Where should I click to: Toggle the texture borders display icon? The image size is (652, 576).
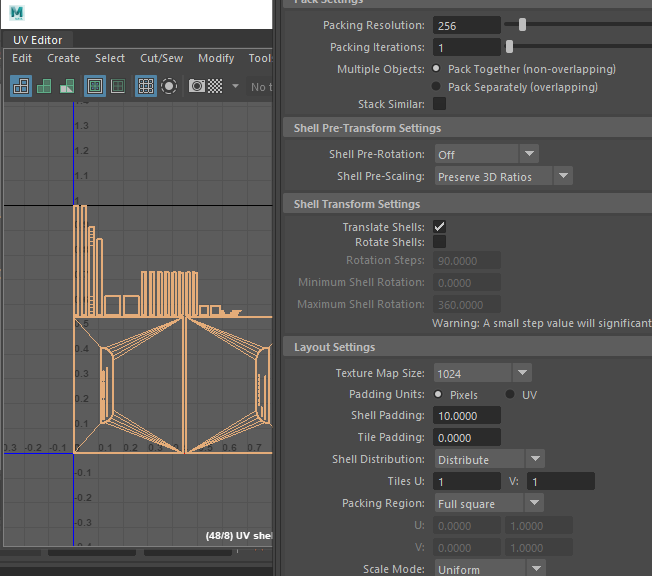click(x=95, y=86)
